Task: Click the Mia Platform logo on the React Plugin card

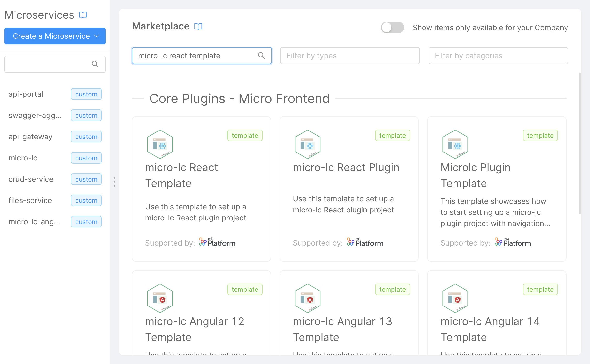Action: pyautogui.click(x=364, y=242)
